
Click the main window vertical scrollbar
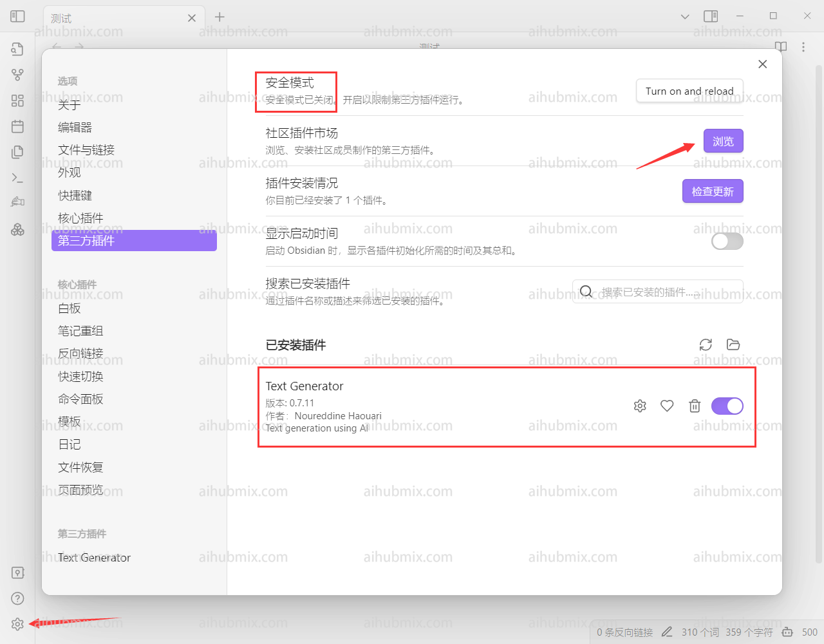(818, 314)
